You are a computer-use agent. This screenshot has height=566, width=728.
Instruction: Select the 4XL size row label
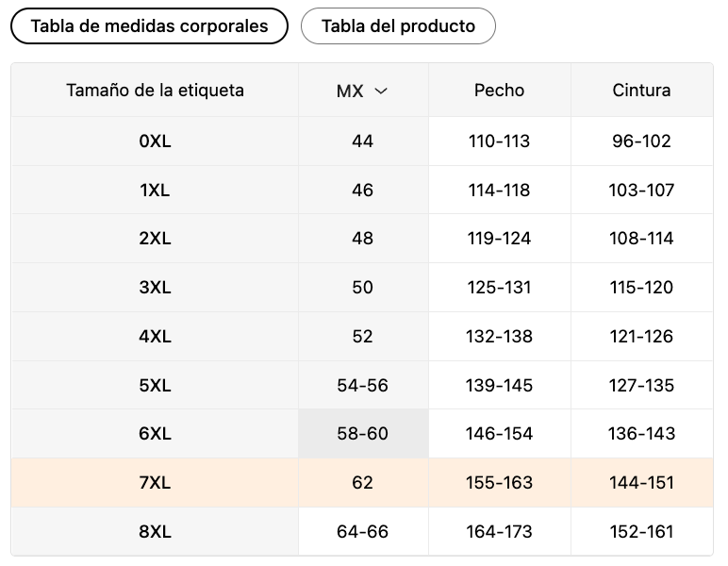155,336
